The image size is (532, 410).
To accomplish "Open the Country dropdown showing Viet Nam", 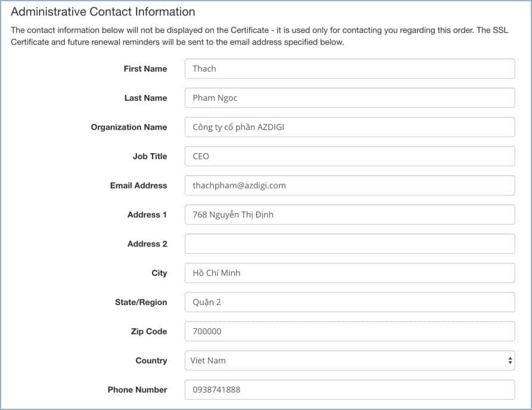I will pyautogui.click(x=349, y=361).
